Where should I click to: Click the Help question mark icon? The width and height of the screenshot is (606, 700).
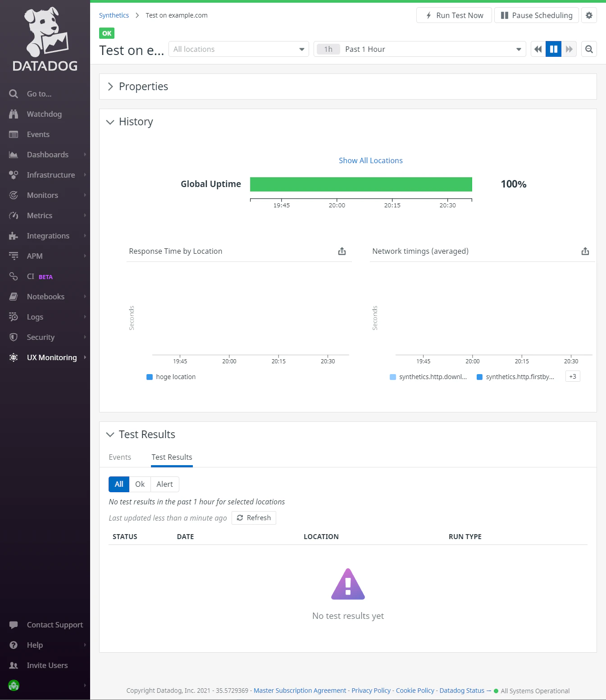(14, 645)
